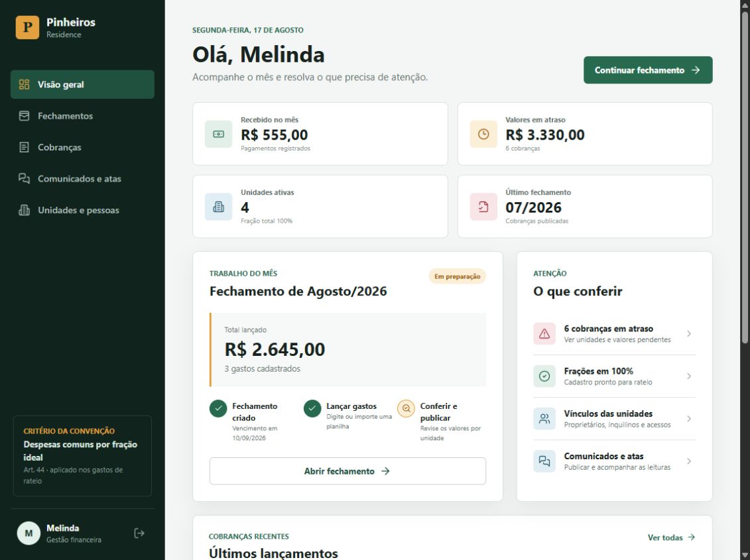This screenshot has width=750, height=560.
Task: Go to Visão geral in the sidebar
Action: click(82, 85)
